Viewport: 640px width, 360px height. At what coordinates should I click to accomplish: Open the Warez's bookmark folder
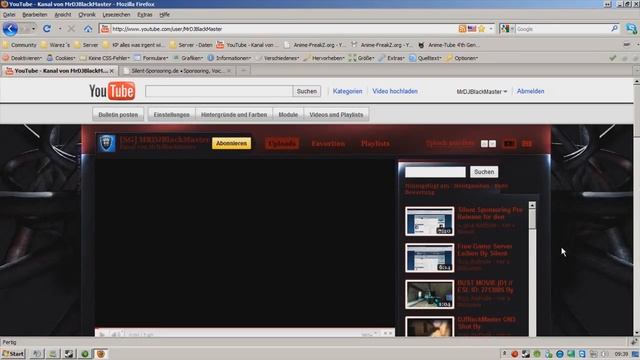55,45
